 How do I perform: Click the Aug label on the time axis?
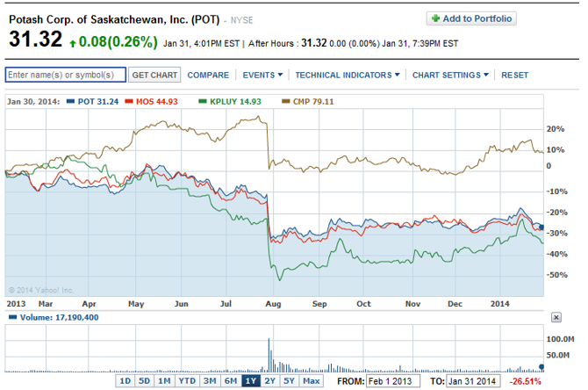tap(273, 304)
